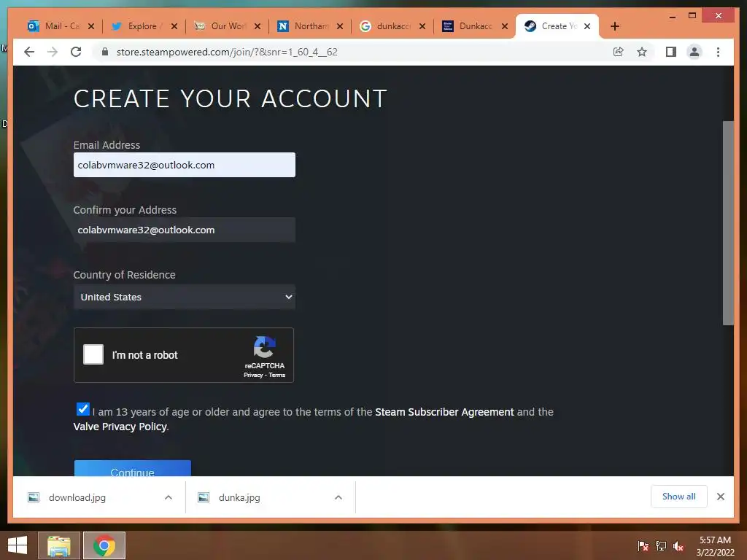Close the dunkacc Google tab
This screenshot has height=560, width=747.
(x=422, y=26)
